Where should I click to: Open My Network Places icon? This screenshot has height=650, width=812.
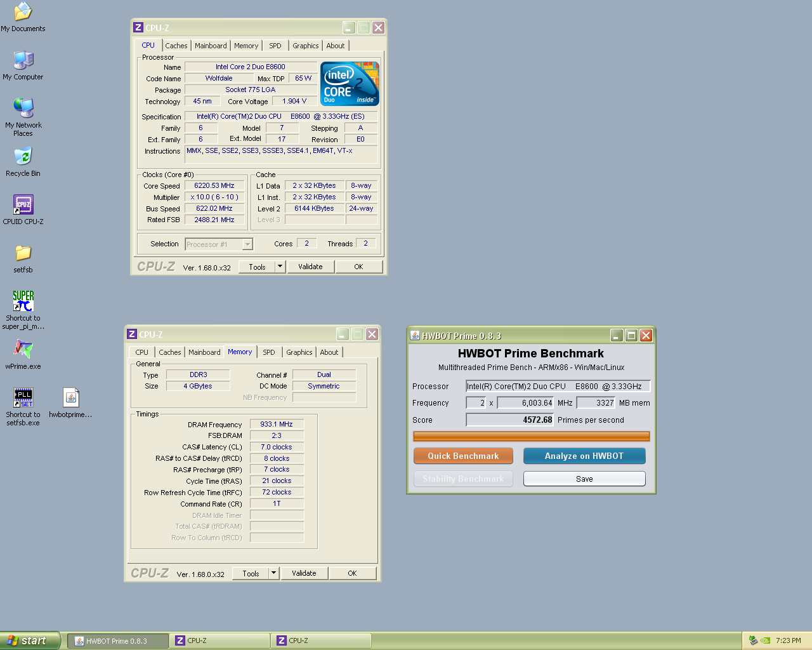[23, 109]
